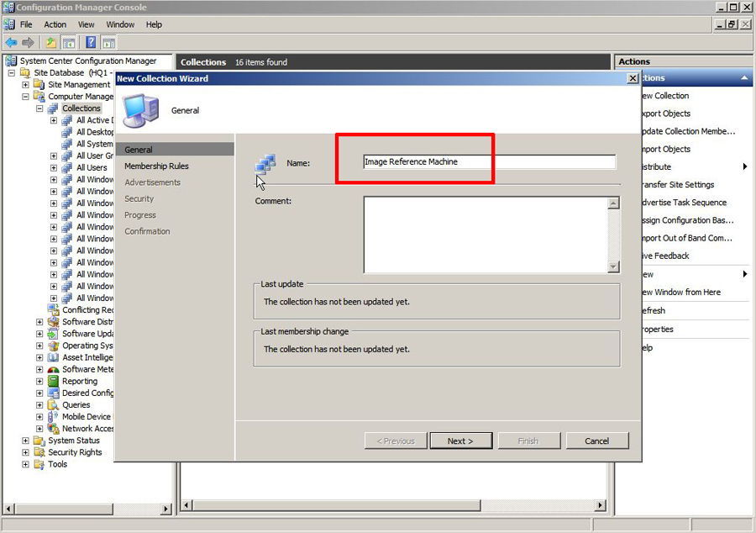Click the Security Rights icon
This screenshot has width=756, height=533.
pyautogui.click(x=39, y=452)
